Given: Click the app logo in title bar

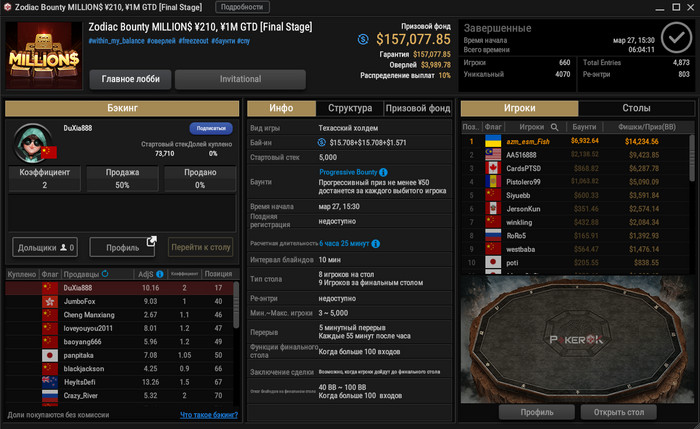Looking at the screenshot, I should (7, 7).
